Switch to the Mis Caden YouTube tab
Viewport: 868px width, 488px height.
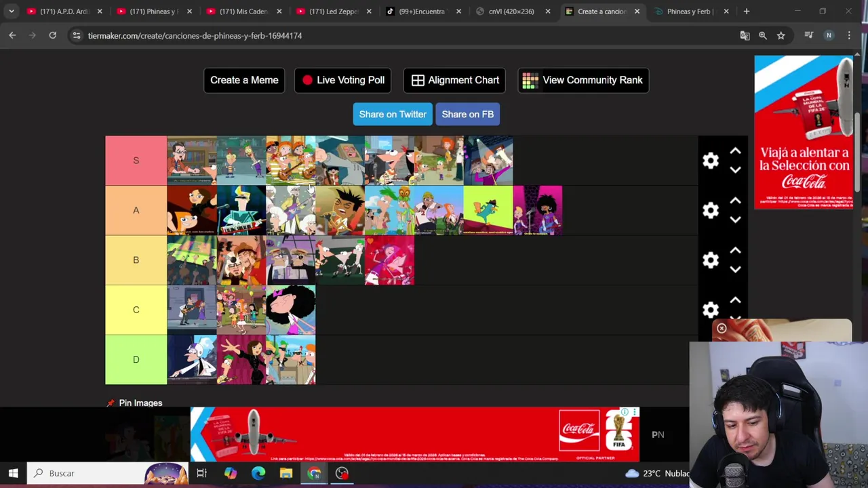pos(243,12)
